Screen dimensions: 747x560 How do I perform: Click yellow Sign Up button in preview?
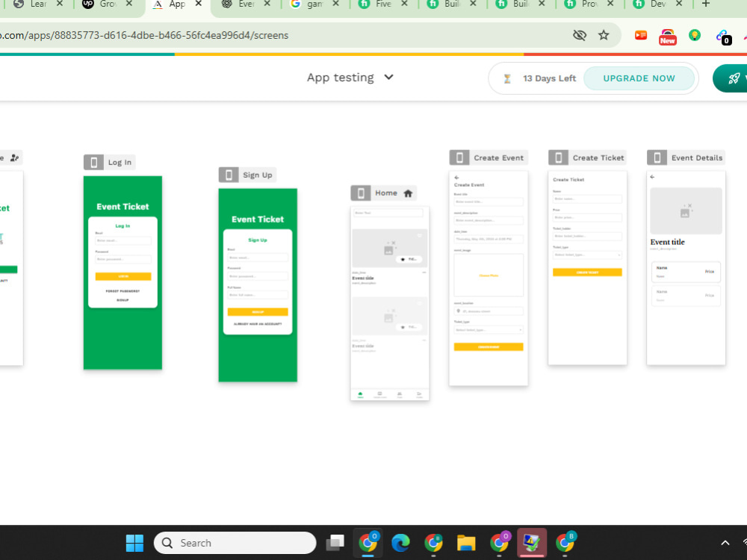click(258, 312)
